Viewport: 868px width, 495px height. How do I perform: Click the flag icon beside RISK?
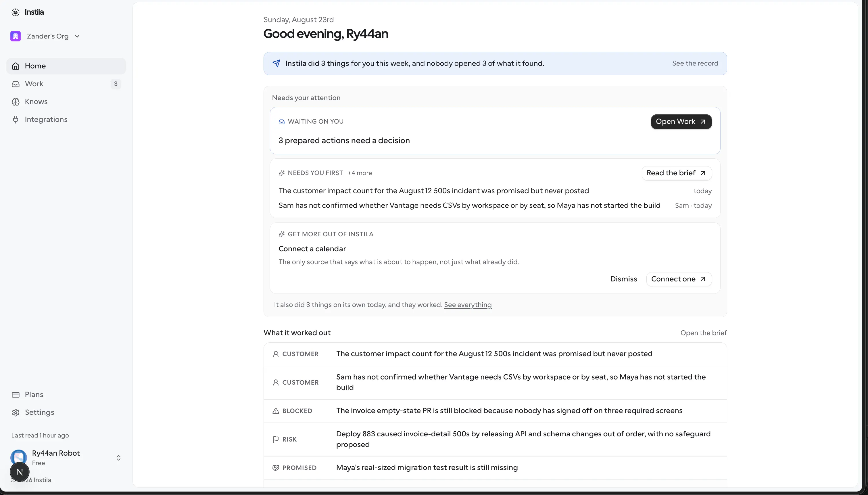pos(276,440)
